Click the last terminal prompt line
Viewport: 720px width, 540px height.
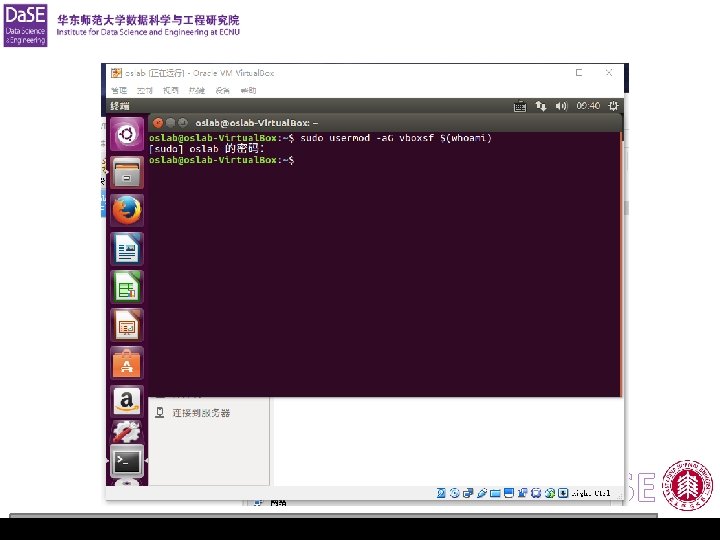click(222, 160)
